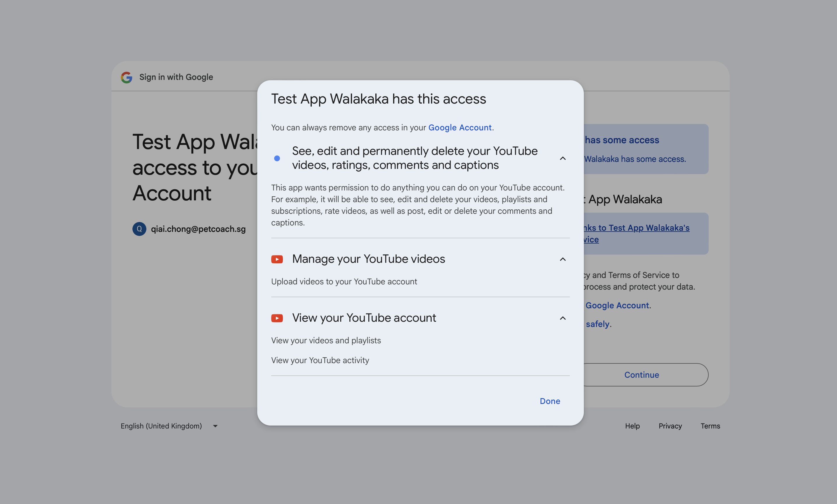Click the 'View your YouTube account' heading

[364, 318]
